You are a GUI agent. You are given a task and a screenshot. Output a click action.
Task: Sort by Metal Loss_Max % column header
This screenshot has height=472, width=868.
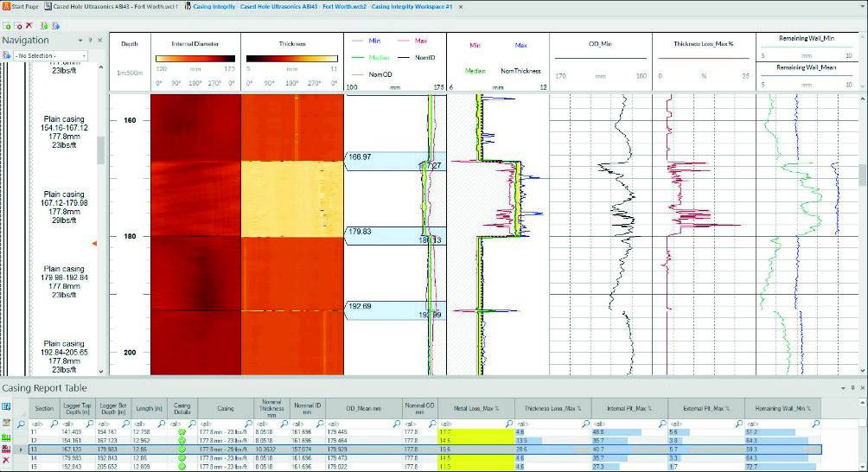tap(476, 408)
